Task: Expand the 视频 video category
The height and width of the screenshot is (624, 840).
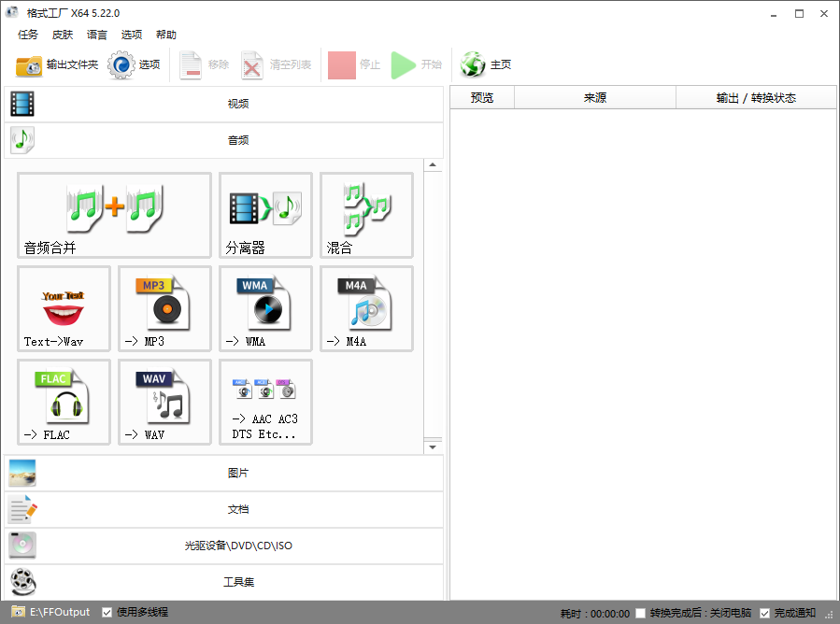Action: point(238,103)
